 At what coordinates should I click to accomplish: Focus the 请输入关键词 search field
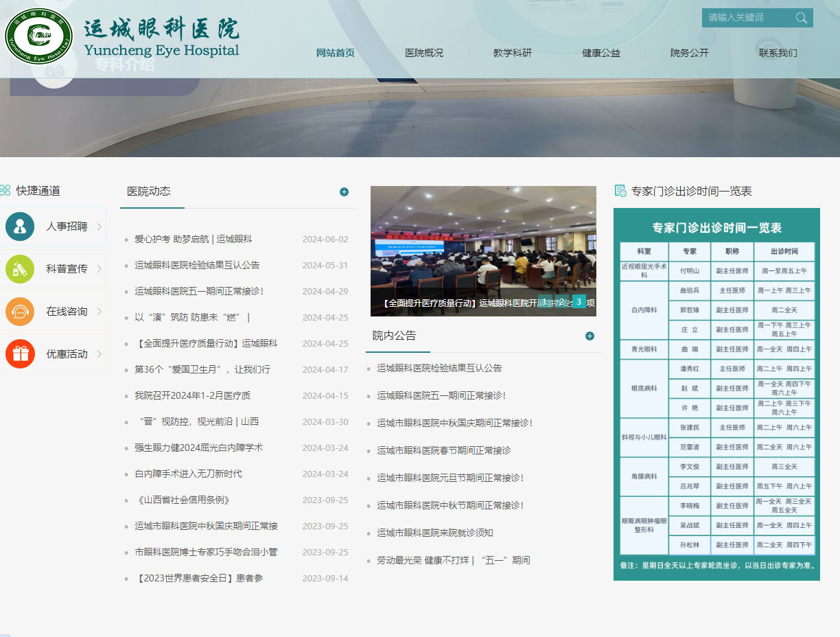747,18
